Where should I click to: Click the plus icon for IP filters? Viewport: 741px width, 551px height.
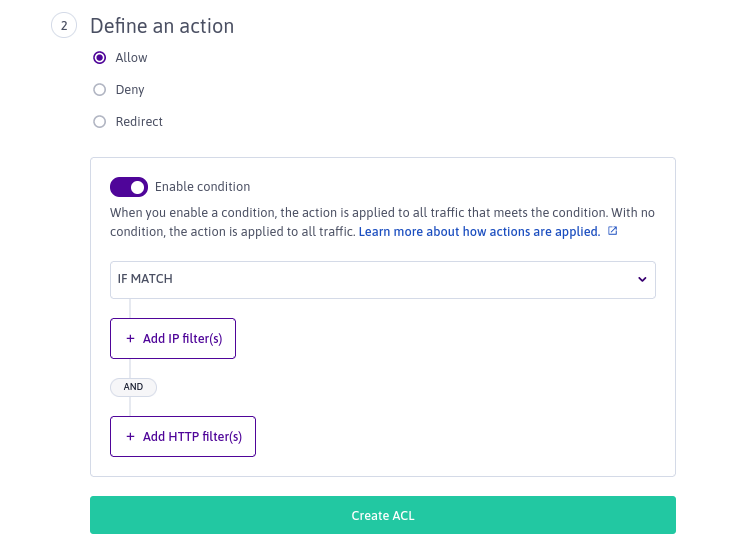pyautogui.click(x=130, y=339)
